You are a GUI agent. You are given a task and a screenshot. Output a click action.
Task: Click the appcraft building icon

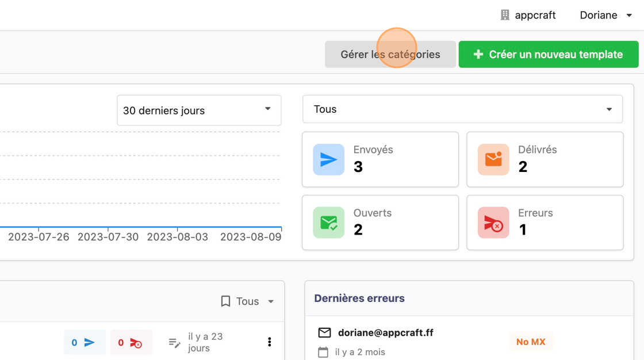pos(505,15)
